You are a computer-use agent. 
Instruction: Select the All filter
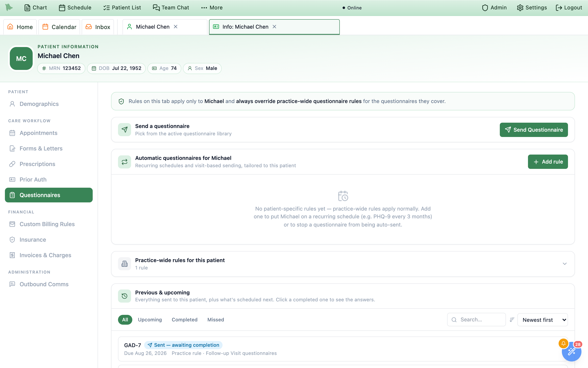[x=125, y=320]
